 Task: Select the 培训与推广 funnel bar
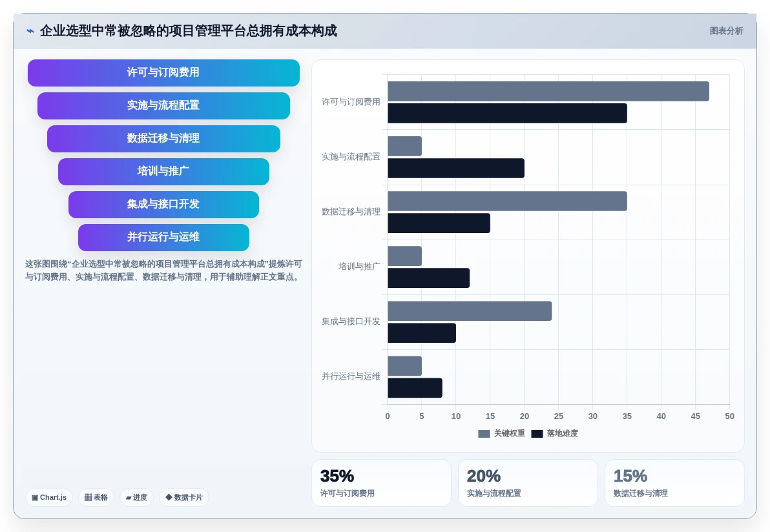click(x=163, y=171)
